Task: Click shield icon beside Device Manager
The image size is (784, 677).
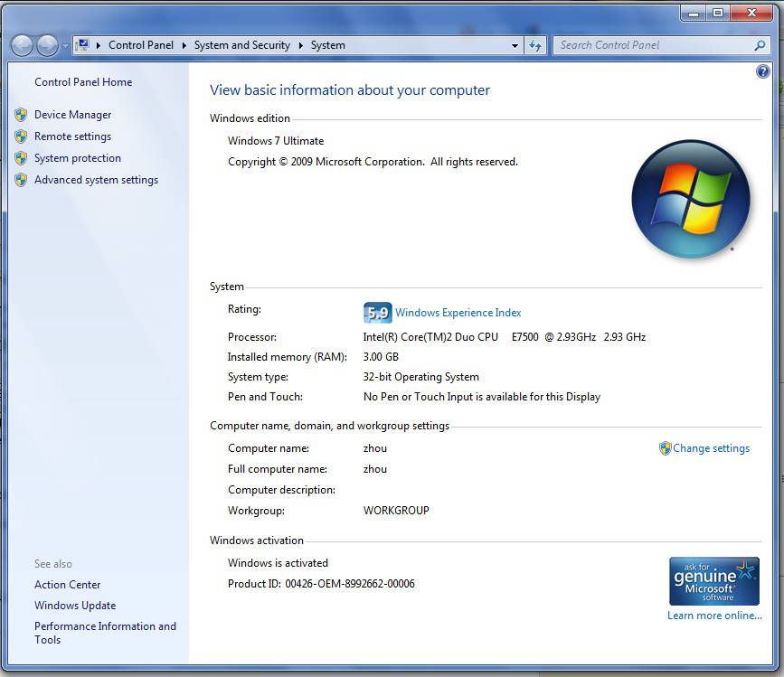Action: point(21,115)
